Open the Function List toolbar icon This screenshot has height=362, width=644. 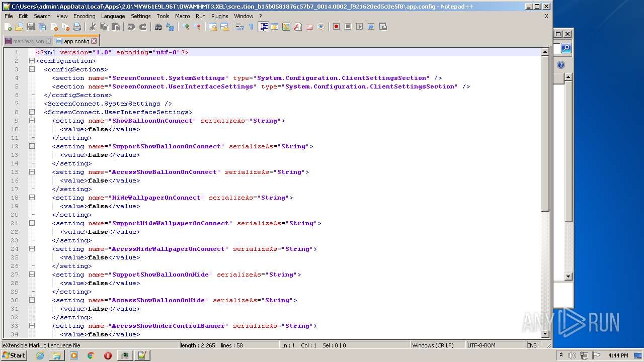click(x=298, y=27)
